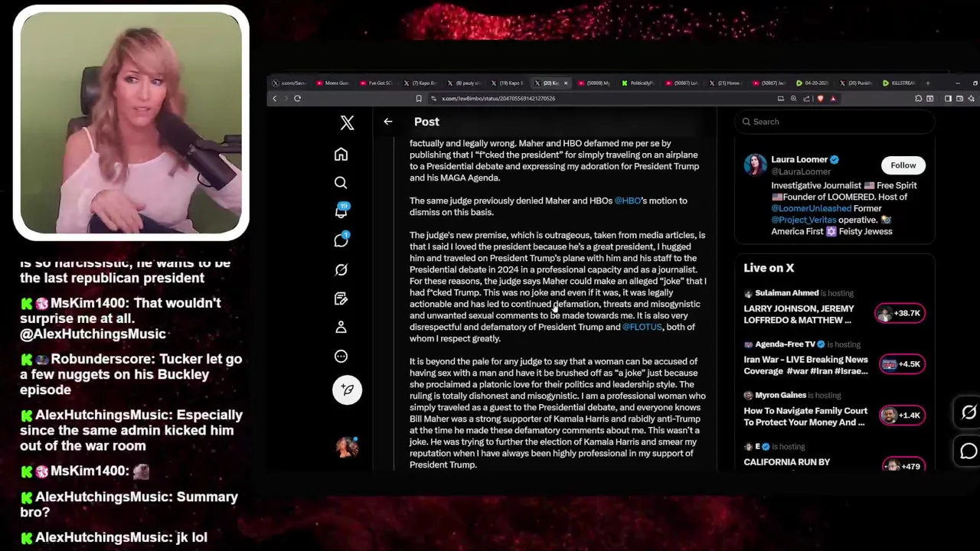980x551 pixels.
Task: Switch to the 04-20-2026 tab
Action: coord(812,83)
